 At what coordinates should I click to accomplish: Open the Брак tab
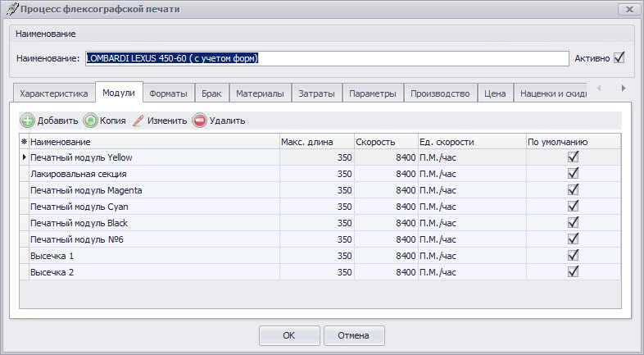[211, 93]
